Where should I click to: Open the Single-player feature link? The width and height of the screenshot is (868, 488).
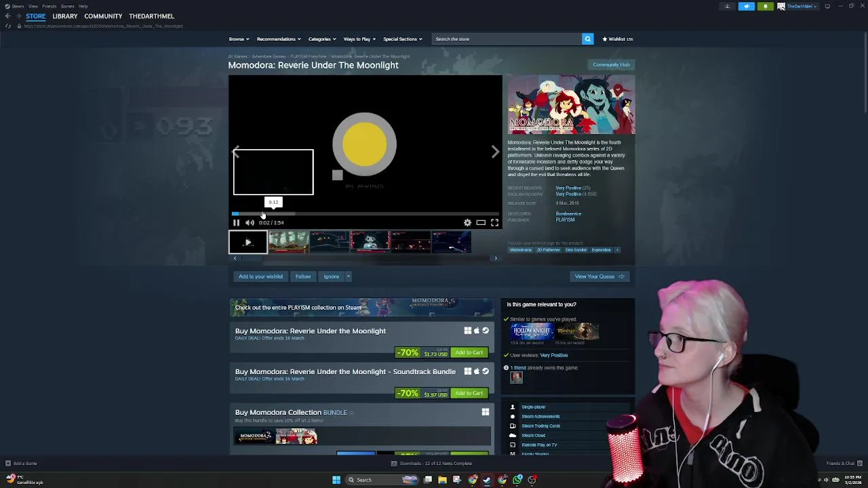(533, 407)
